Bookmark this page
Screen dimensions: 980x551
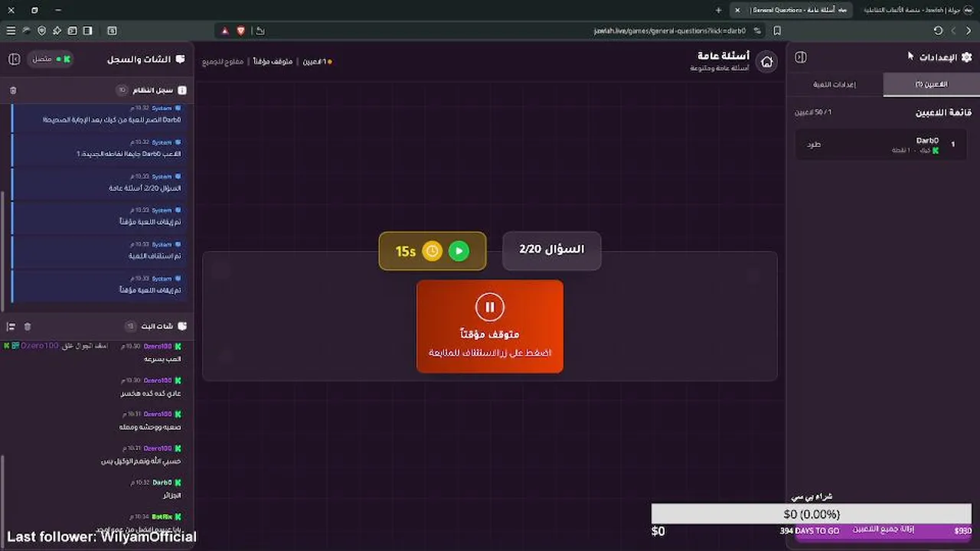coord(777,31)
